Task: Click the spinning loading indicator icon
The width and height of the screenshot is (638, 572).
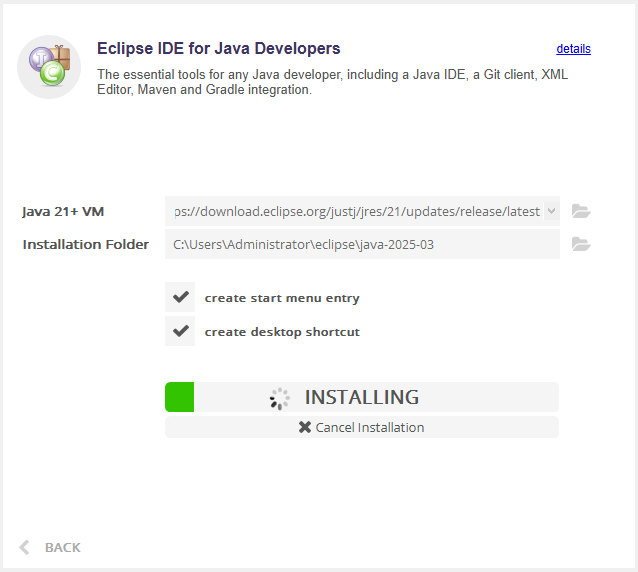Action: point(280,398)
